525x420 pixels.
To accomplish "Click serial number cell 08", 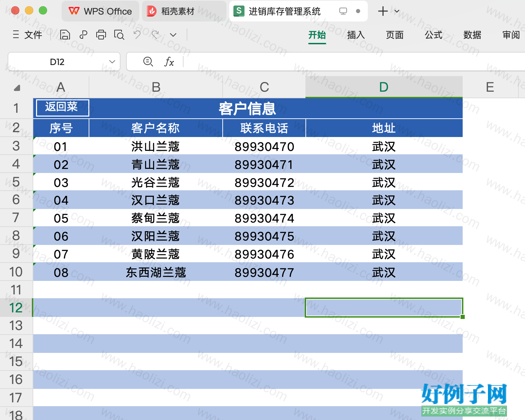I will tap(61, 273).
